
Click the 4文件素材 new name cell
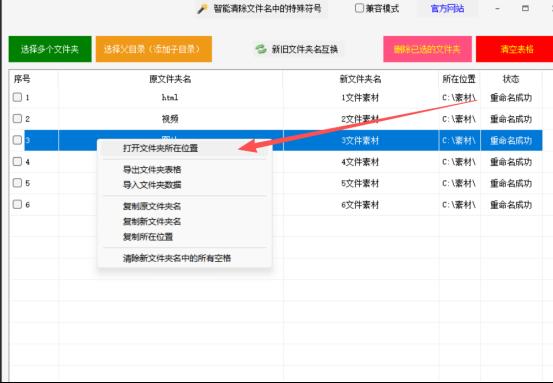coord(360,162)
